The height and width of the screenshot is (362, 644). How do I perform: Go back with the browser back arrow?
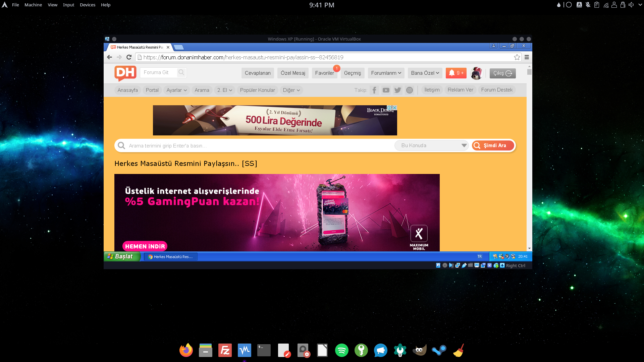click(x=109, y=57)
